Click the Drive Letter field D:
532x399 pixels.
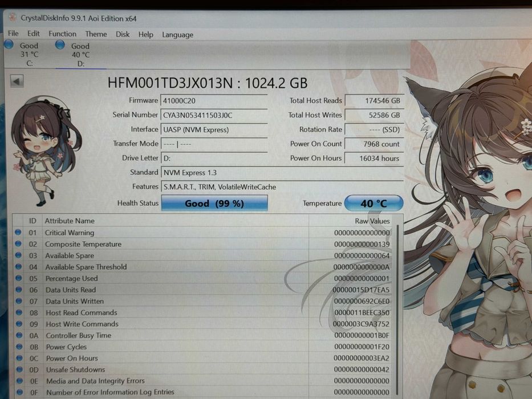(x=214, y=158)
